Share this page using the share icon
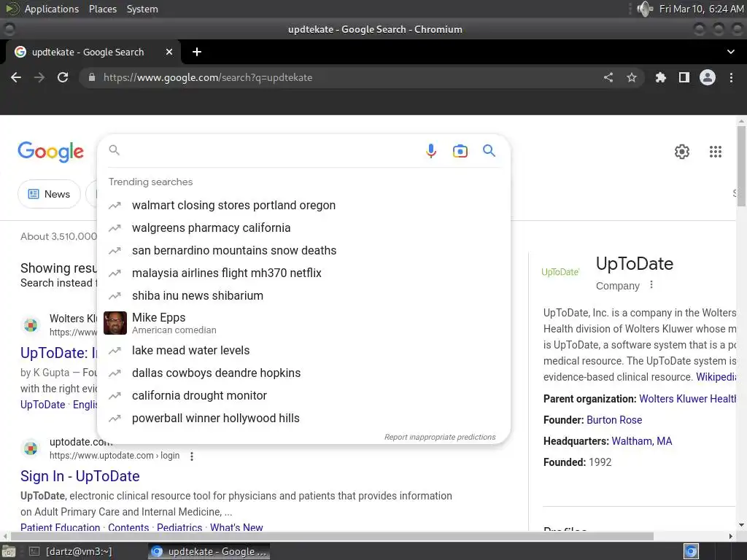The image size is (747, 560). click(608, 77)
